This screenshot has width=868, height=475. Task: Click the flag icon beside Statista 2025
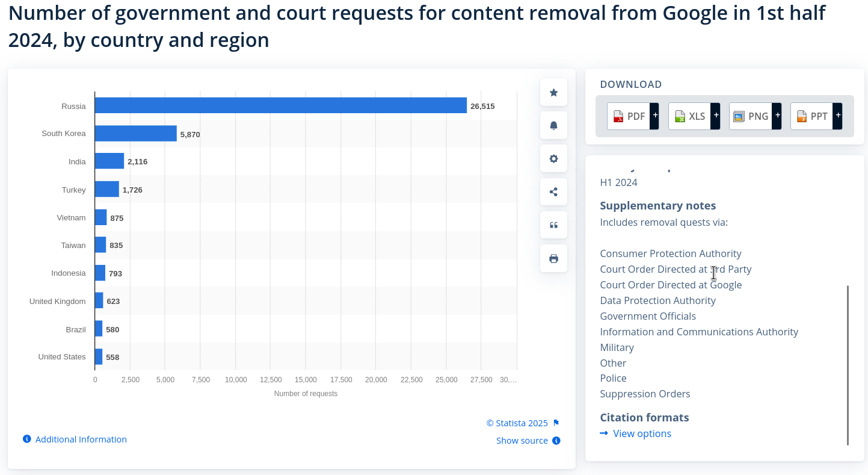[556, 423]
